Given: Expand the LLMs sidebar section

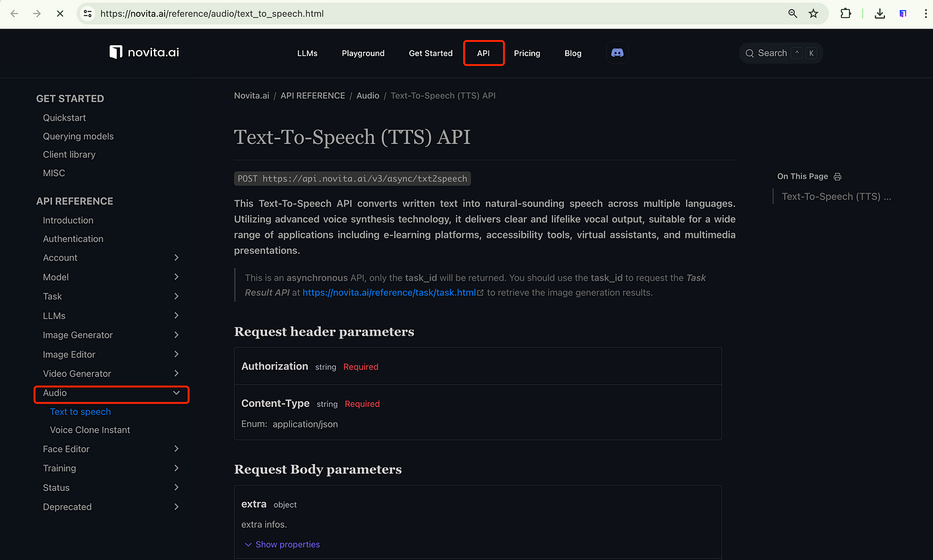Looking at the screenshot, I should (176, 316).
